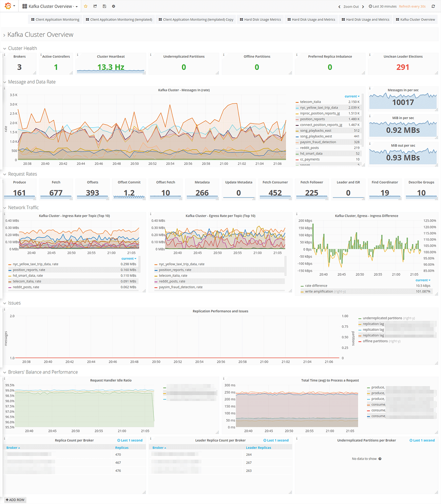Shift time range forward with right arrow
Image resolution: width=441 pixels, height=504 pixels.
click(363, 6)
